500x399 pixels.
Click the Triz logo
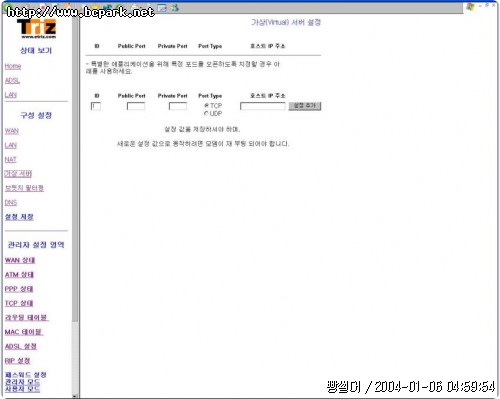coord(37,28)
